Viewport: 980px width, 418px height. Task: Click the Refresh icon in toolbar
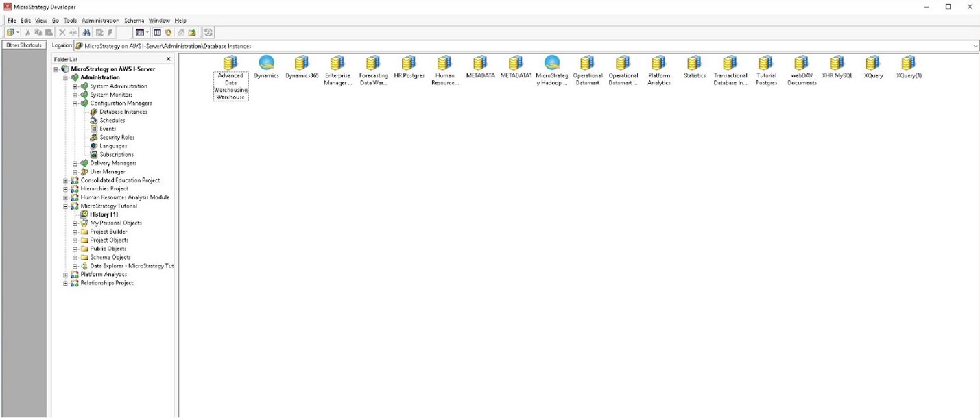(x=208, y=32)
